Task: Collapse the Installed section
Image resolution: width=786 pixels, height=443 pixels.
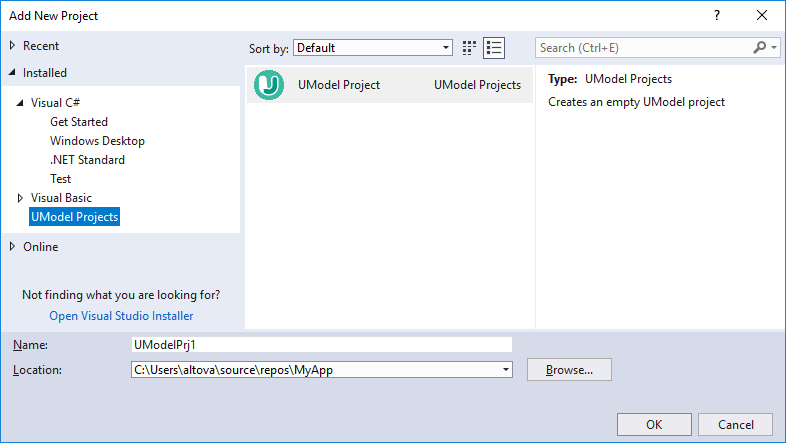Action: tap(12, 73)
